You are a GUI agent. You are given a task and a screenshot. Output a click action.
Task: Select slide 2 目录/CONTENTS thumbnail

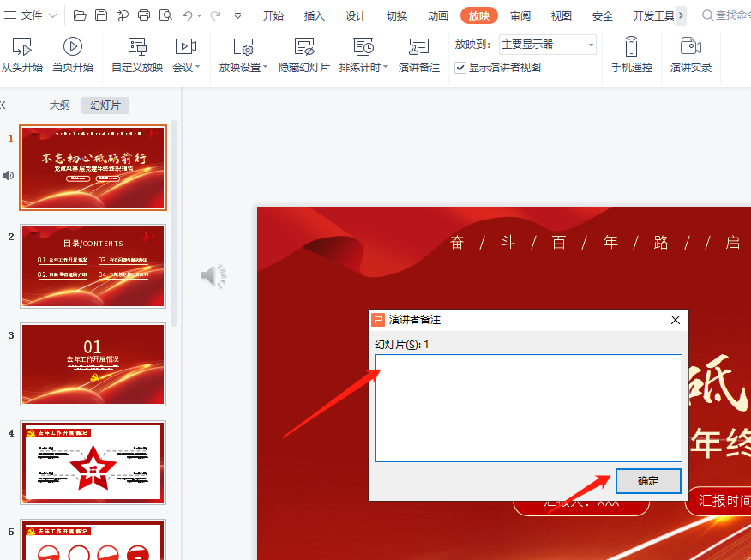[93, 266]
